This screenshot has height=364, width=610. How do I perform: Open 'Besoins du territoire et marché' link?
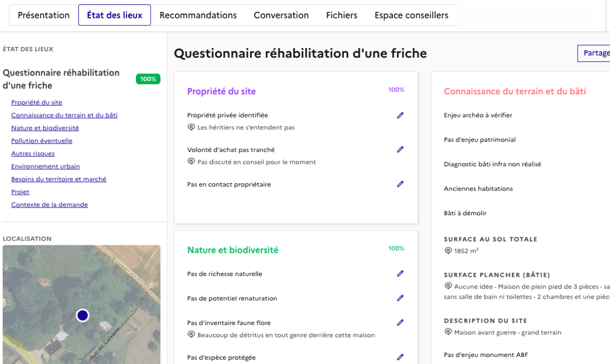click(59, 179)
